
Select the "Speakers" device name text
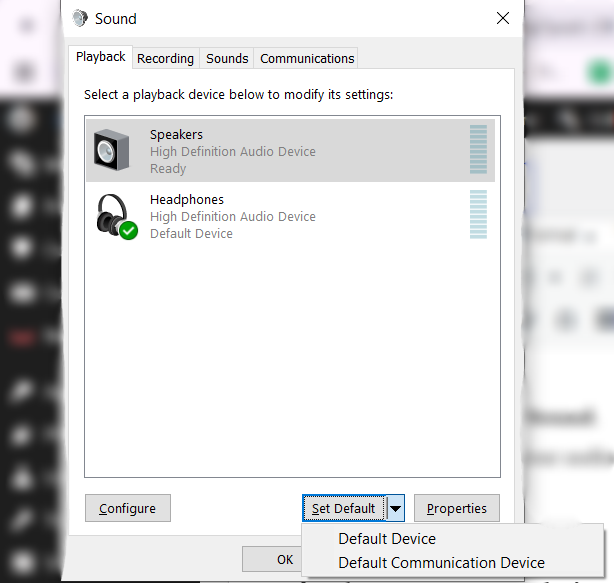pos(176,135)
